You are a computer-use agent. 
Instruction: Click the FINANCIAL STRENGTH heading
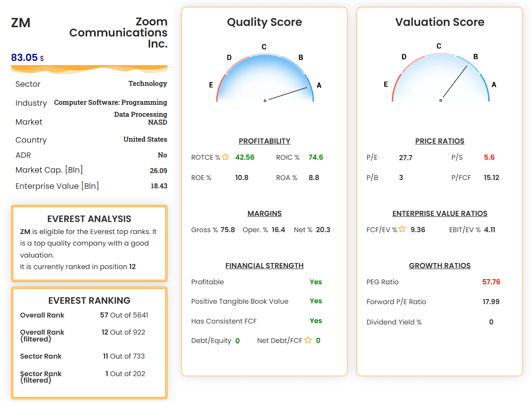click(x=265, y=265)
